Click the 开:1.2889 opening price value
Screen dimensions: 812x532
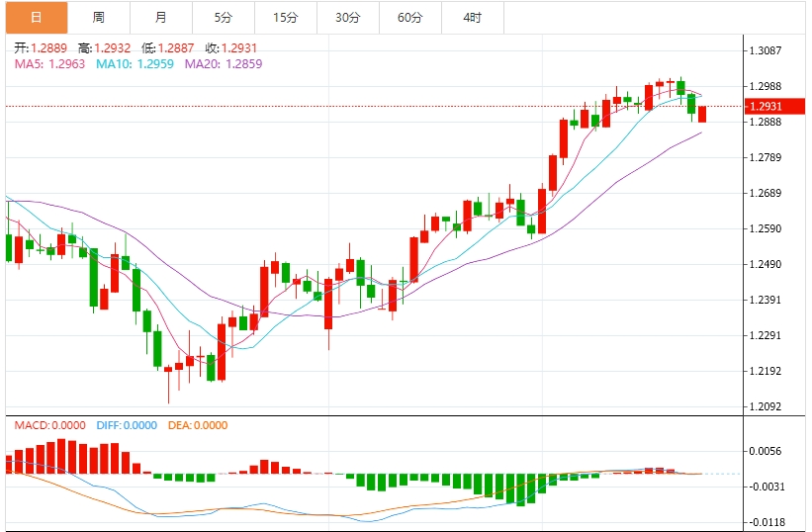[x=40, y=47]
